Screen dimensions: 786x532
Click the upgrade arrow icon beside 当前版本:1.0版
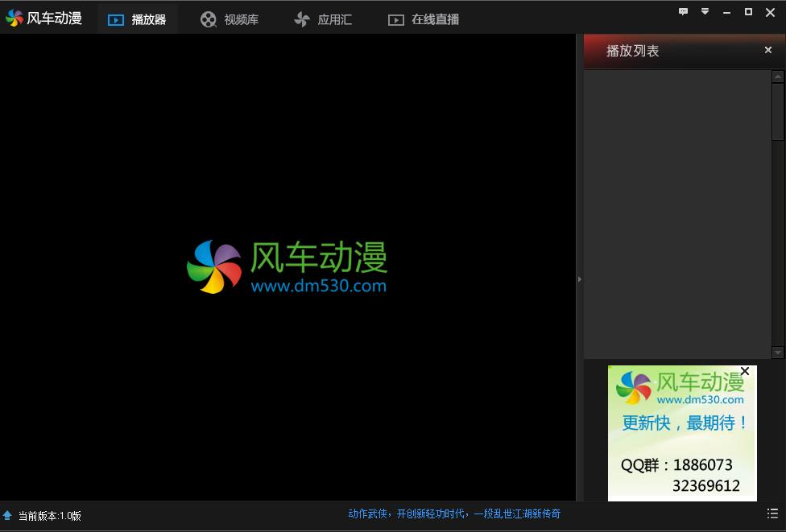7,515
